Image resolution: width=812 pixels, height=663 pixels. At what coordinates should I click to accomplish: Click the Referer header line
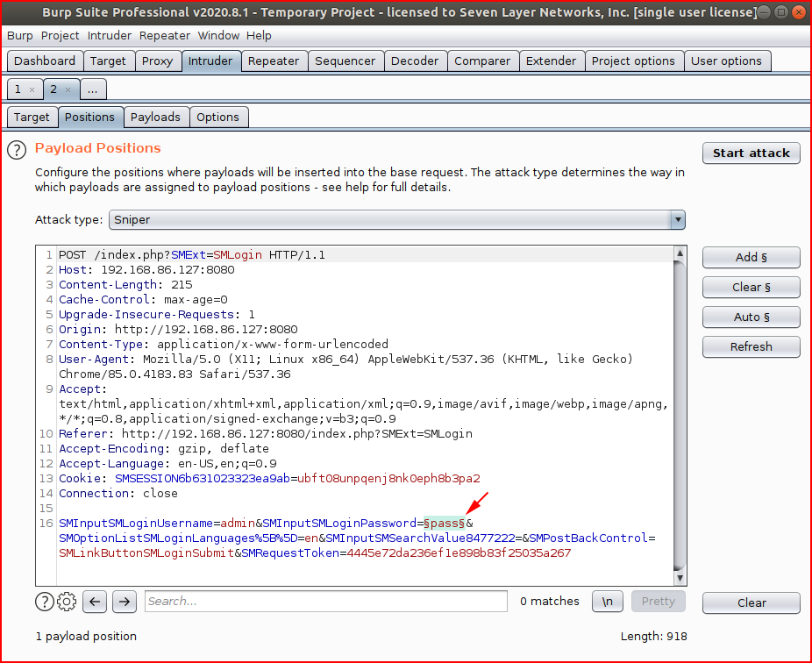266,434
